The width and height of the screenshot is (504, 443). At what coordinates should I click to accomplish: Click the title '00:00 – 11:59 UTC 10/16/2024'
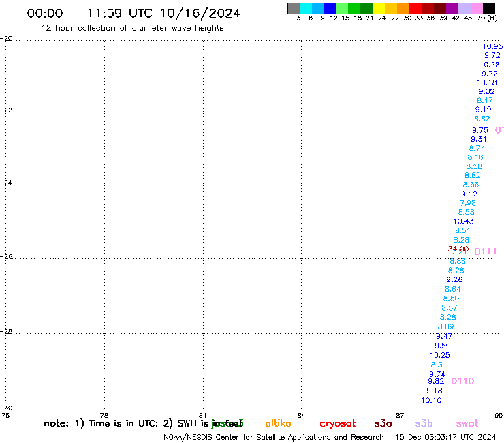click(133, 13)
